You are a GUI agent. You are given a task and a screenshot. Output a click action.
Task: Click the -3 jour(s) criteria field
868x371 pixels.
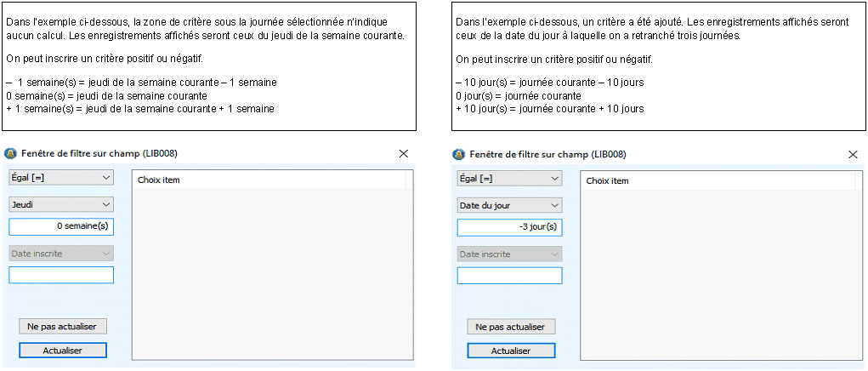click(x=509, y=227)
